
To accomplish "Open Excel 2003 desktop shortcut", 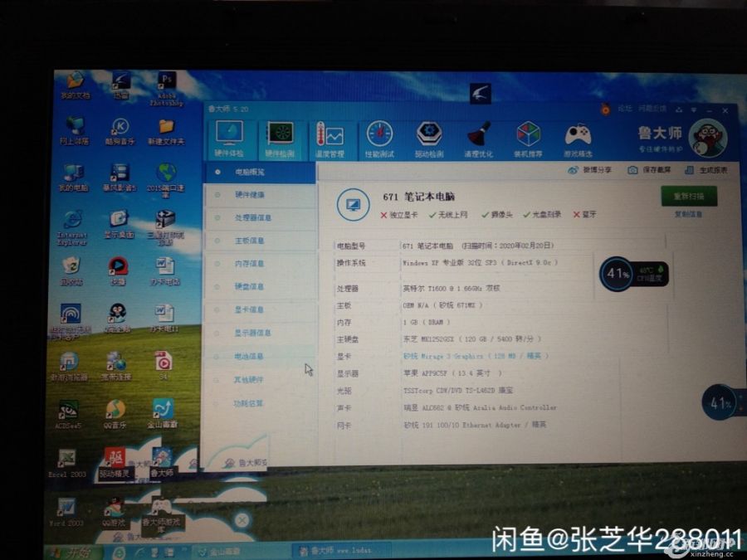I will [x=67, y=463].
